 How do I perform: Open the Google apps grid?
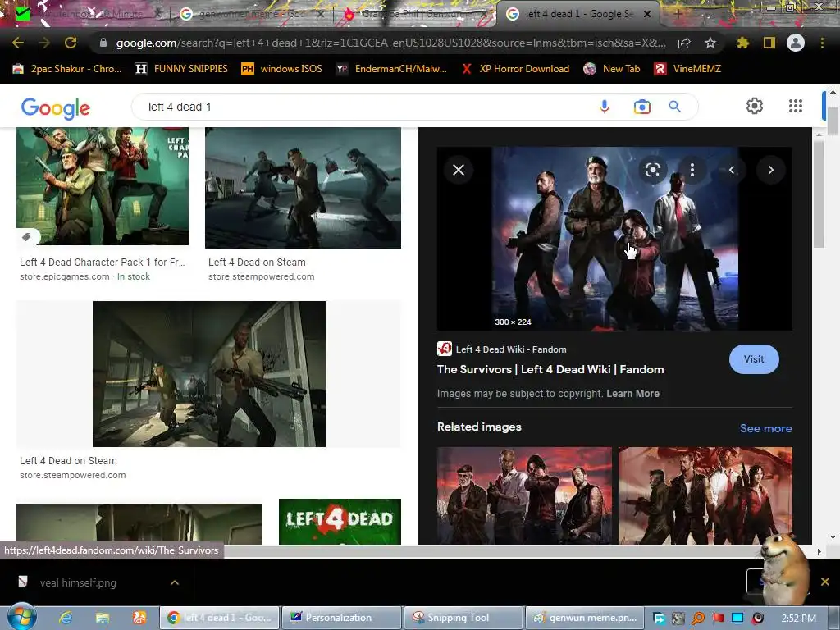click(796, 106)
